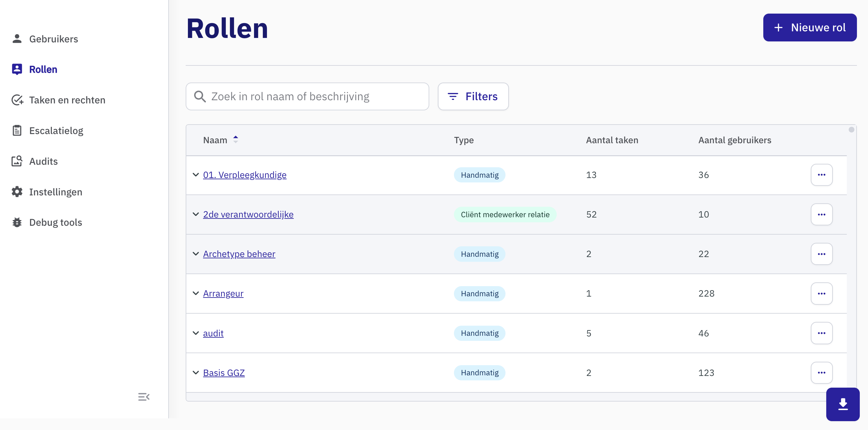
Task: Click the blue download button
Action: click(x=843, y=404)
